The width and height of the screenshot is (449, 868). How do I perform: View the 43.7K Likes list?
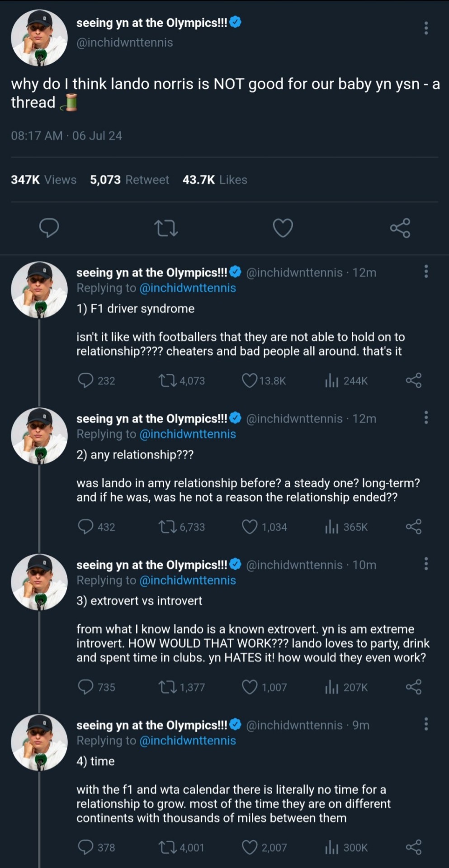tap(215, 180)
